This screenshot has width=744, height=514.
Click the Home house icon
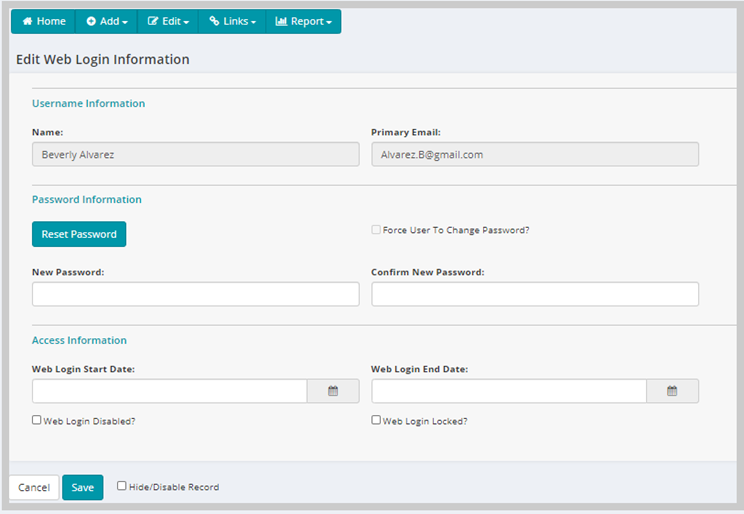28,21
